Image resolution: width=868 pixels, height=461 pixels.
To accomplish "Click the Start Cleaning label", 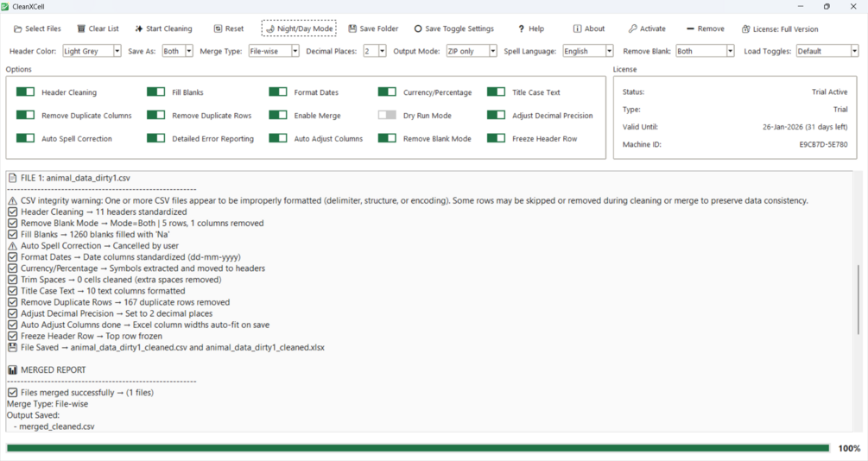I will click(x=168, y=28).
